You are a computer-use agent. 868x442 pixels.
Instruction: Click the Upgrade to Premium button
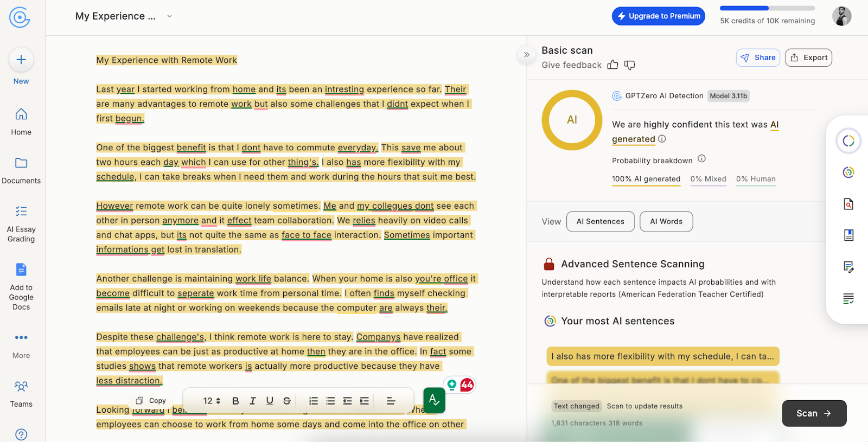[658, 16]
